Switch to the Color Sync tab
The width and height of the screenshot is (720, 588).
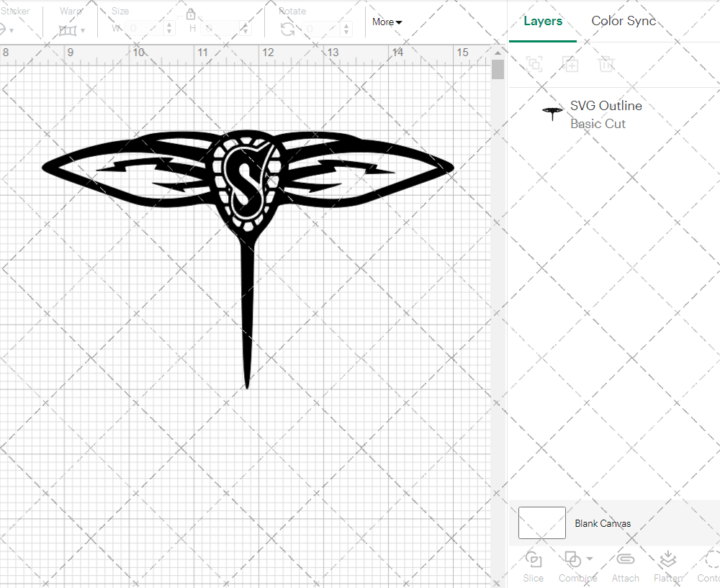(x=624, y=21)
